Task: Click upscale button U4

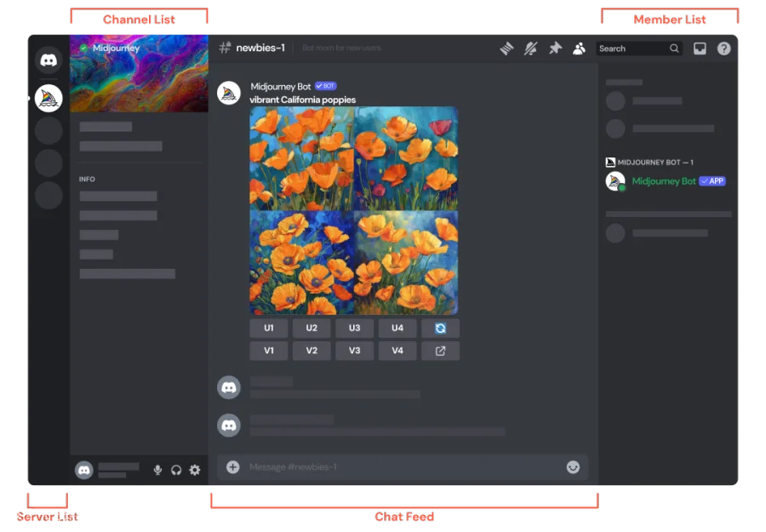Action: (397, 329)
